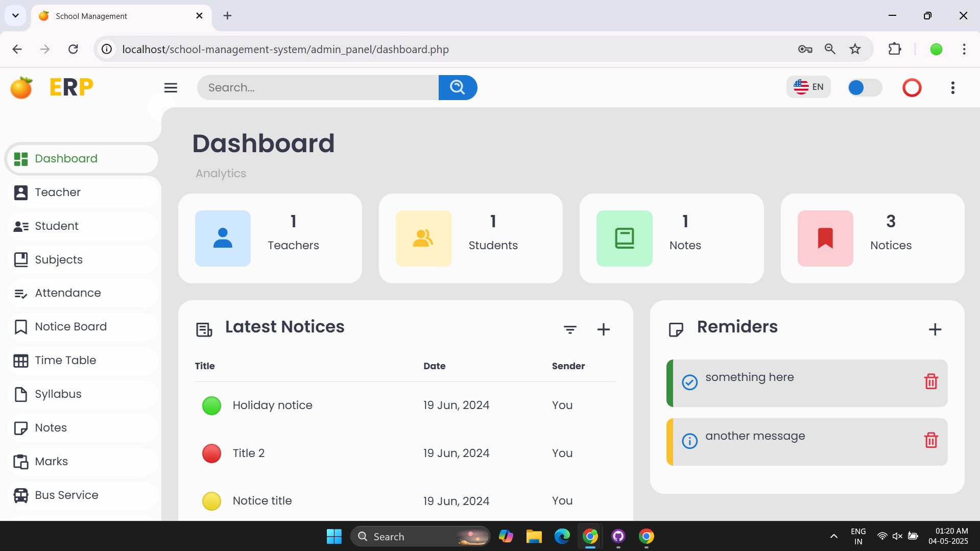Click the Title column header
The height and width of the screenshot is (551, 980).
coord(205,366)
